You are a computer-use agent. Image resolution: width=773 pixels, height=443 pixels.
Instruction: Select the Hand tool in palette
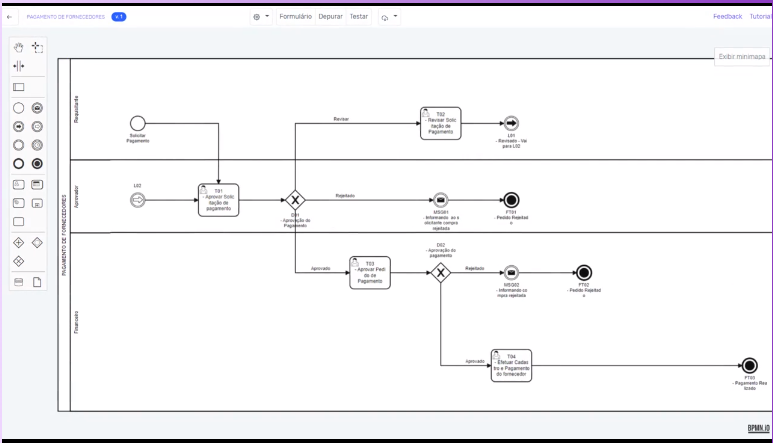[18, 47]
